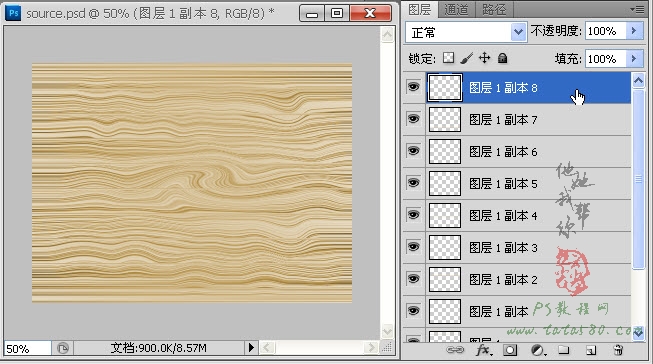
Task: Click document vertical scroll down arrow
Action: click(387, 332)
